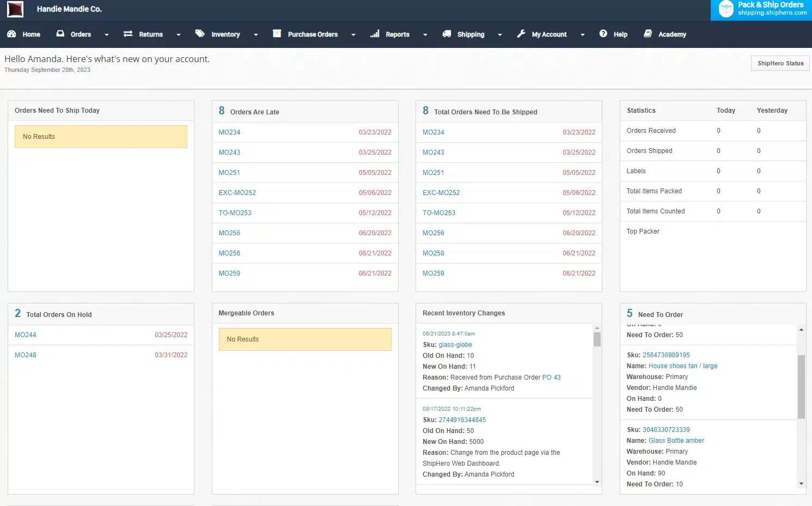Image resolution: width=812 pixels, height=506 pixels.
Task: Click No Results under Mergeable Orders
Action: 305,339
